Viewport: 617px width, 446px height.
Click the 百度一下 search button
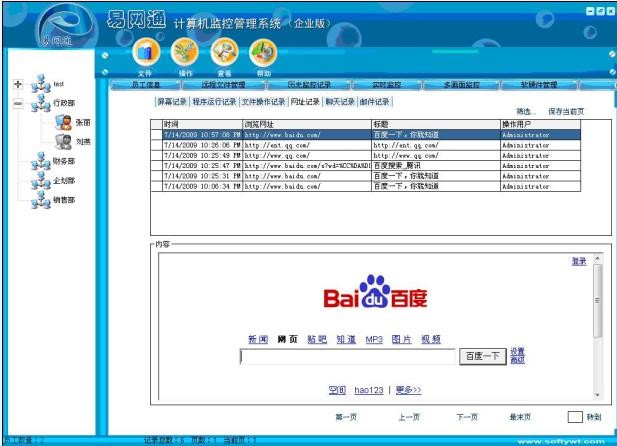pos(481,356)
